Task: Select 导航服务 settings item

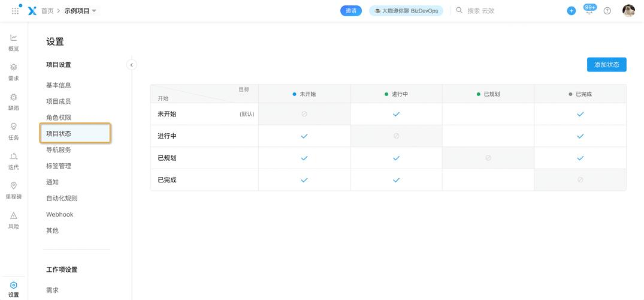Action: pos(59,150)
